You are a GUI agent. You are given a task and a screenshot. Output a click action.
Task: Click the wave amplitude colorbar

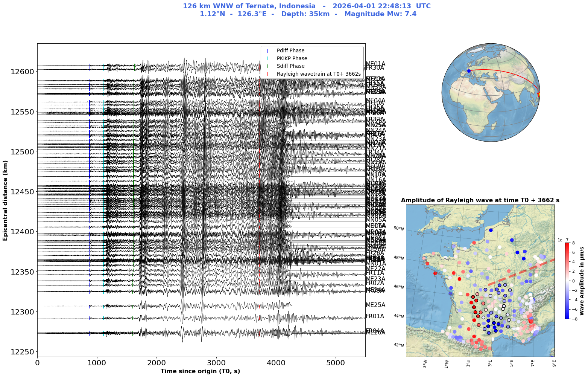point(567,281)
